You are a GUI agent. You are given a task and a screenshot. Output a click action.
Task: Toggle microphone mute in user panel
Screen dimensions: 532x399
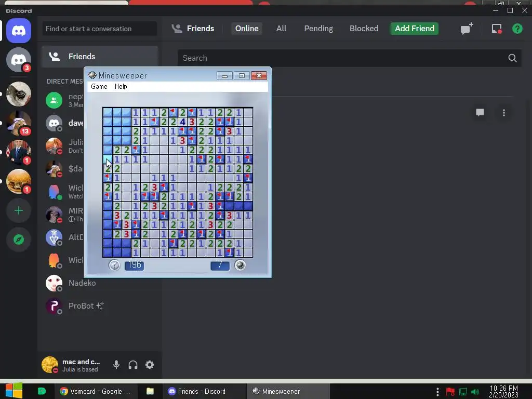116,365
